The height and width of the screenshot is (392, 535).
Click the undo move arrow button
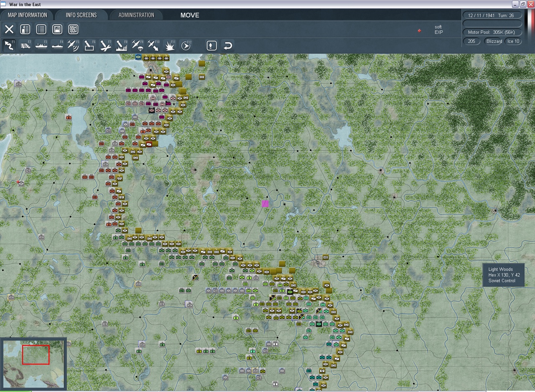(227, 46)
